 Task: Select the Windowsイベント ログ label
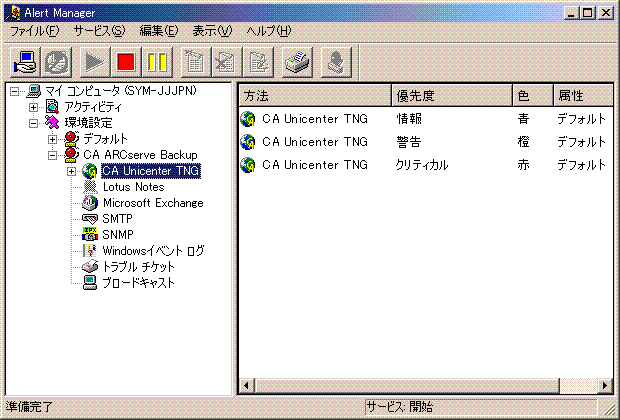pyautogui.click(x=153, y=250)
